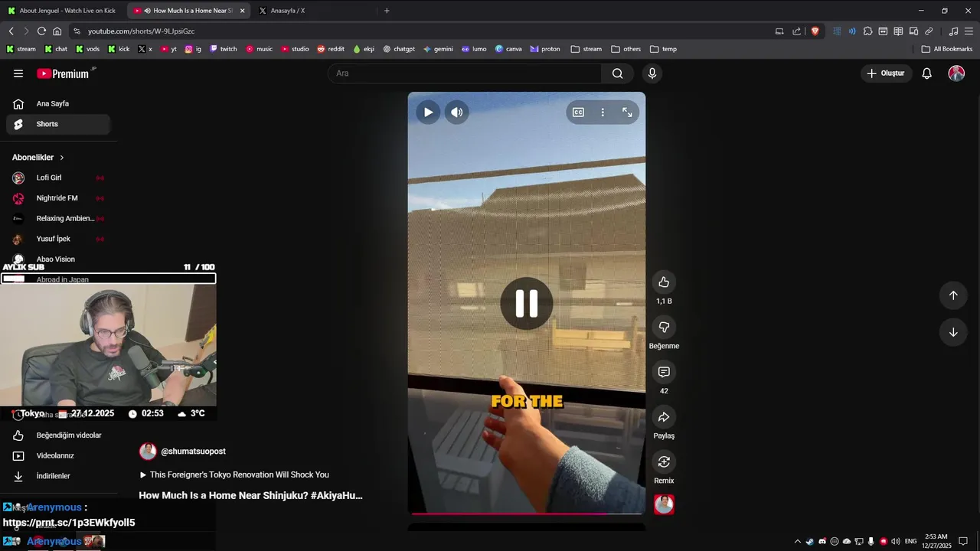This screenshot has width=980, height=551.
Task: Close the 'How Much Is a Home' tab
Action: pyautogui.click(x=242, y=11)
